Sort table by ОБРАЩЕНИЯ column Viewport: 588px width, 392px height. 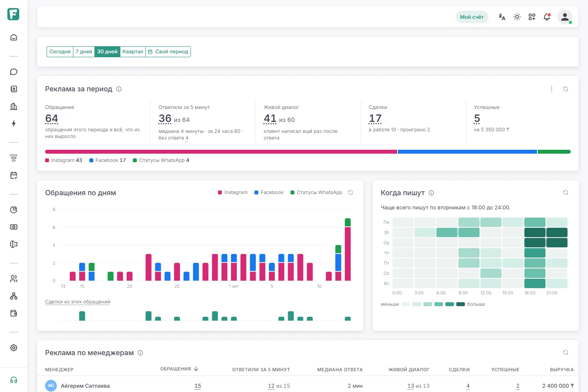[180, 369]
